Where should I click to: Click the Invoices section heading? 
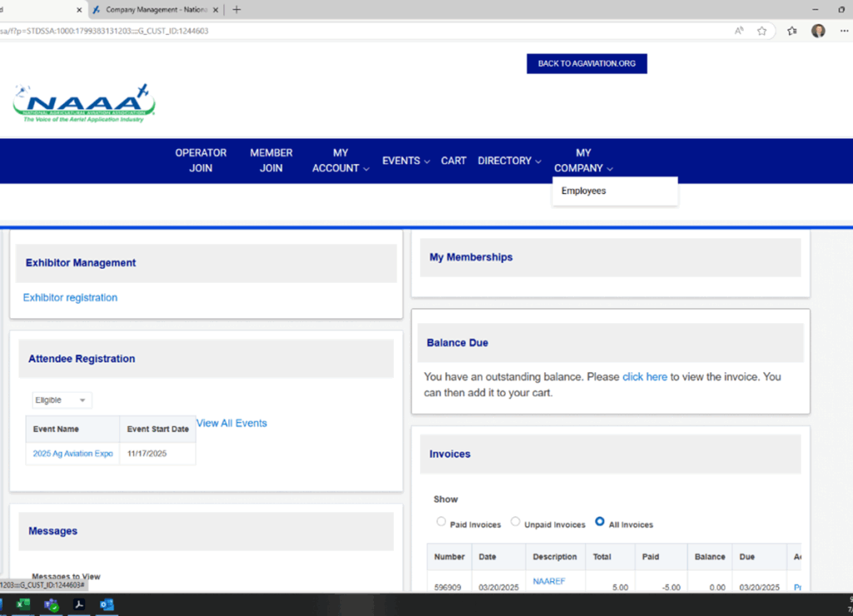click(x=450, y=454)
